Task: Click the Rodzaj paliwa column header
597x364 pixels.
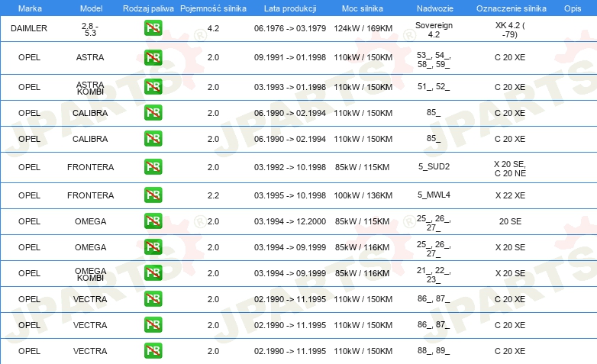Action: (x=149, y=8)
